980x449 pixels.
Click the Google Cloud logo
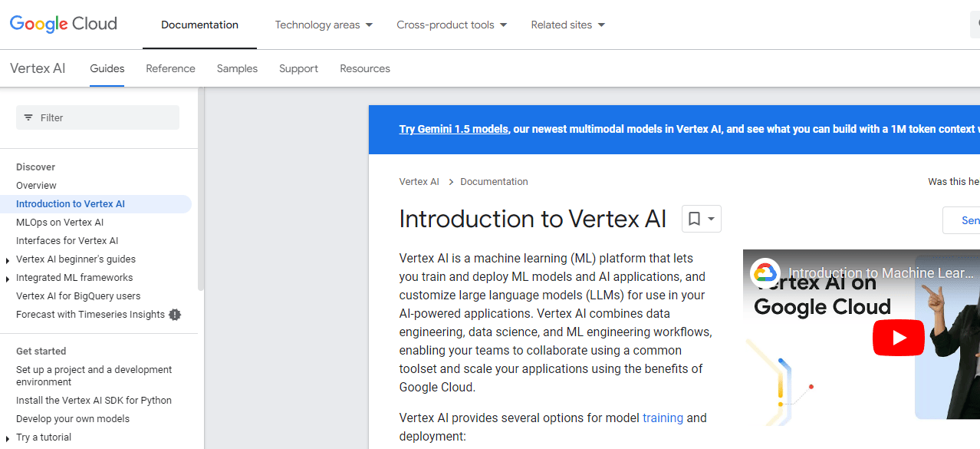click(63, 24)
